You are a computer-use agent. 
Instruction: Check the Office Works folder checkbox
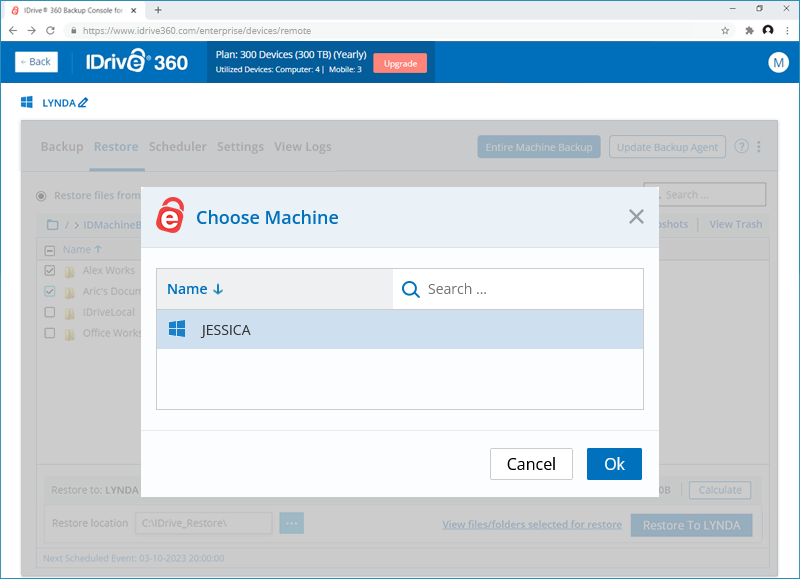(49, 333)
